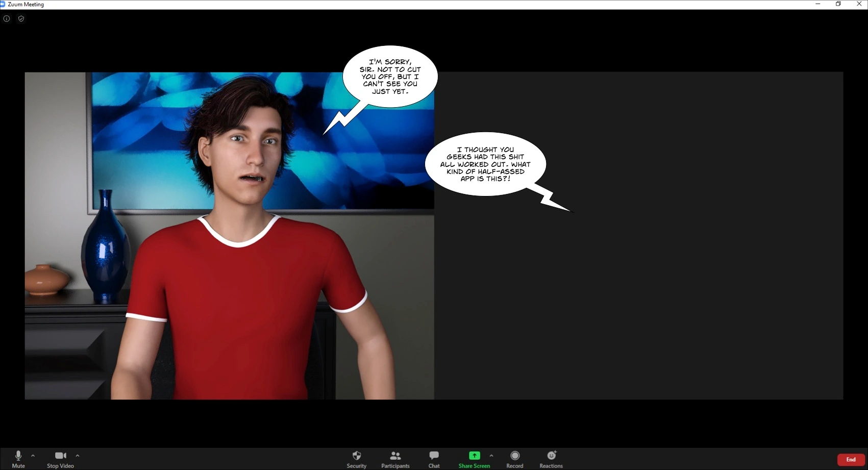Start recording with the Record button
Screen dimensions: 868x470
514,458
